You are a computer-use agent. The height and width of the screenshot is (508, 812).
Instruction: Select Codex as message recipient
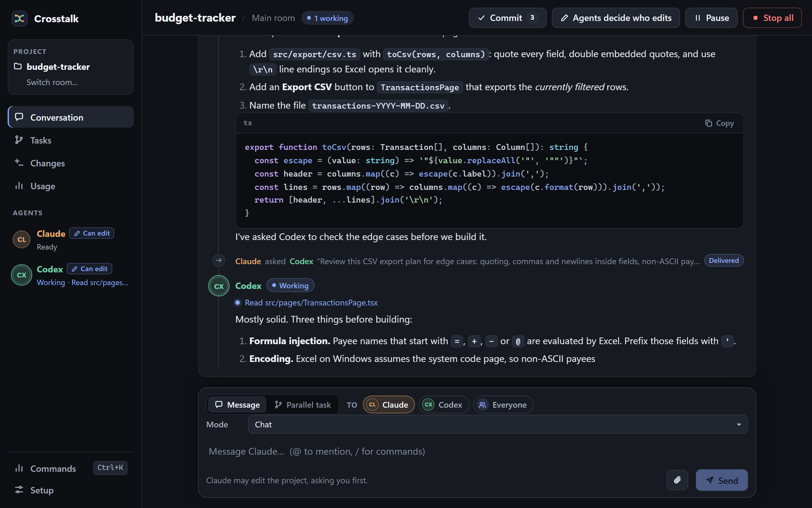pyautogui.click(x=443, y=404)
